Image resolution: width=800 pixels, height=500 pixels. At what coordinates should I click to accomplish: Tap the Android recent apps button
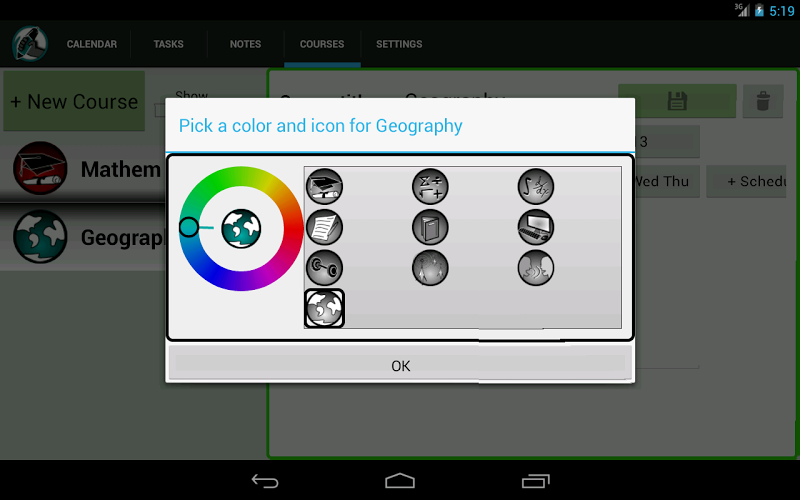tap(536, 481)
